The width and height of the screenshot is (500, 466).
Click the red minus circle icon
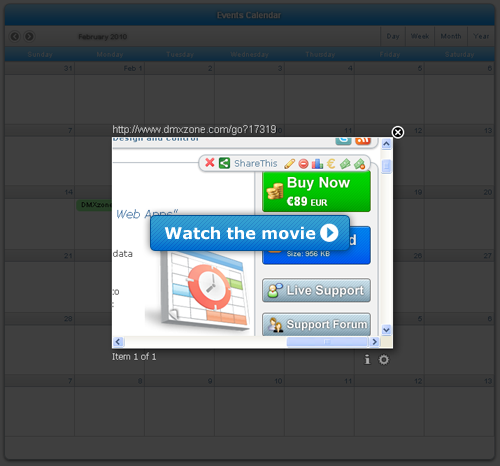[303, 164]
